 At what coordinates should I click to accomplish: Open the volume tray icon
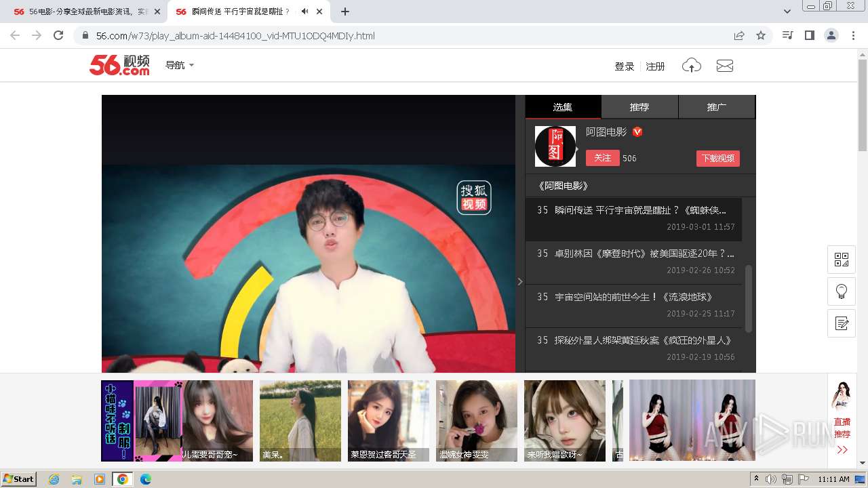coord(771,479)
